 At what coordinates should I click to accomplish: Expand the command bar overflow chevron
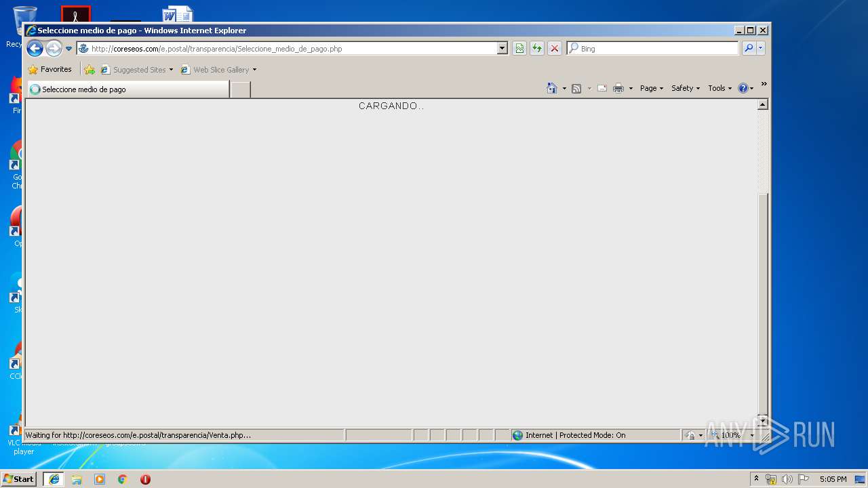click(x=764, y=84)
